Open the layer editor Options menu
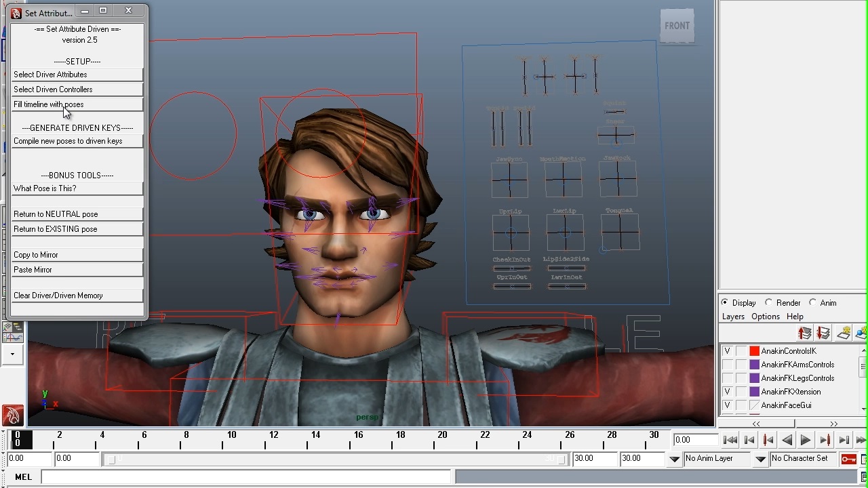 765,317
